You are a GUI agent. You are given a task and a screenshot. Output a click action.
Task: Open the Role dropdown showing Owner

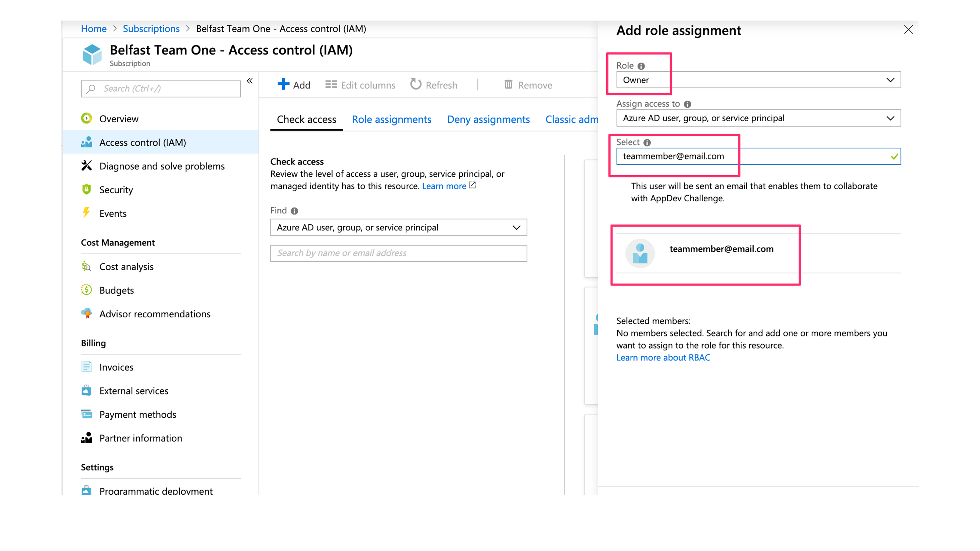point(758,80)
